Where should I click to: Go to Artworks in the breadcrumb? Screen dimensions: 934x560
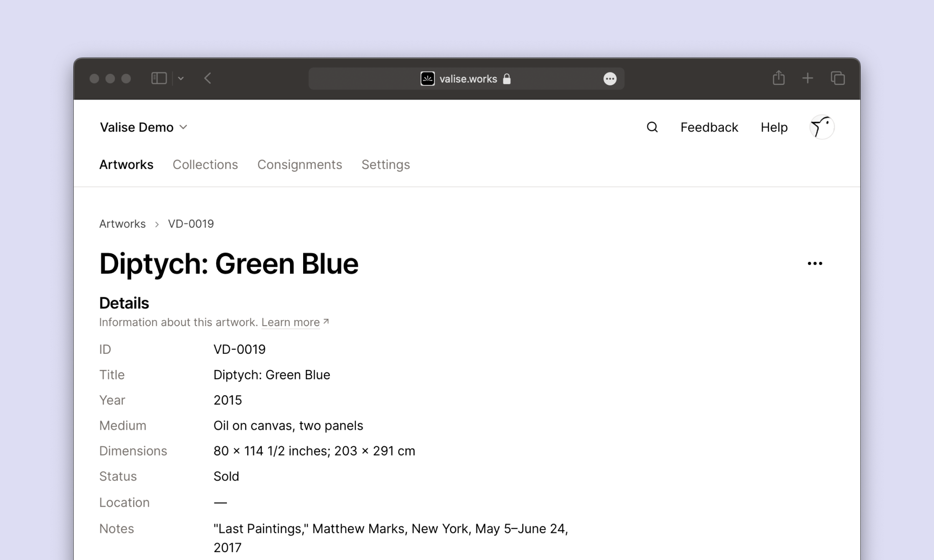coord(122,224)
